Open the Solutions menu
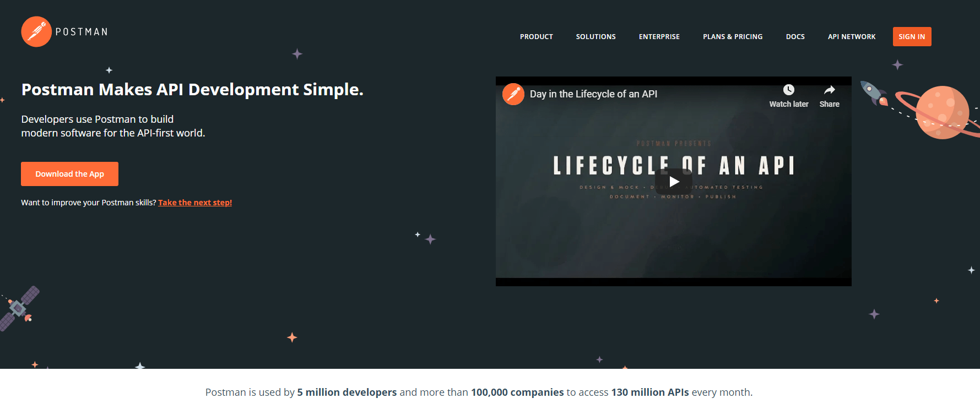 tap(596, 37)
